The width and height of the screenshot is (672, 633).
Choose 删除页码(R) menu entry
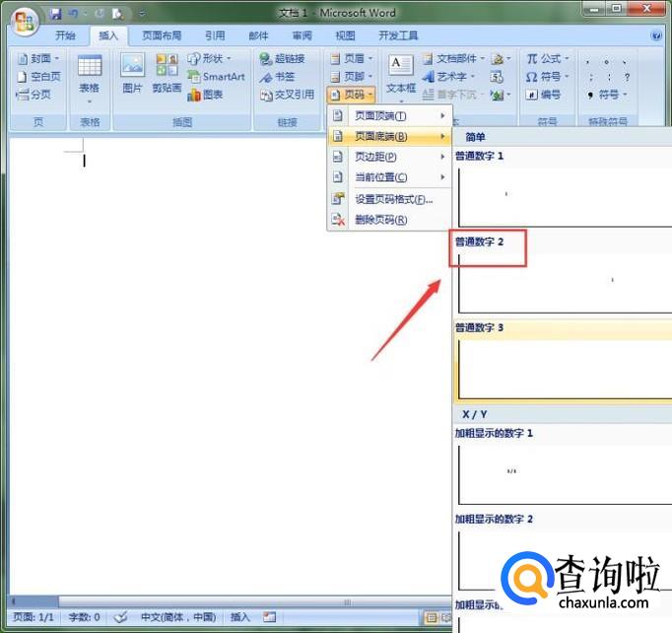pos(389,220)
